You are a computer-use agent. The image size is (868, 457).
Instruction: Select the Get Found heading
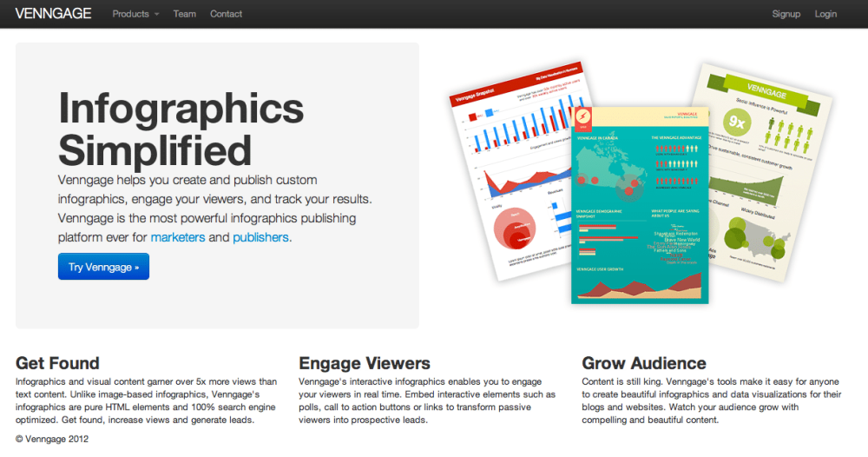[x=57, y=363]
